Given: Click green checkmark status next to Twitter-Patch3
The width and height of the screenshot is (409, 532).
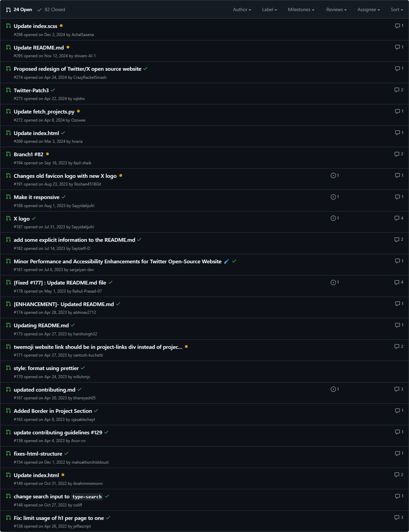Looking at the screenshot, I should point(53,90).
